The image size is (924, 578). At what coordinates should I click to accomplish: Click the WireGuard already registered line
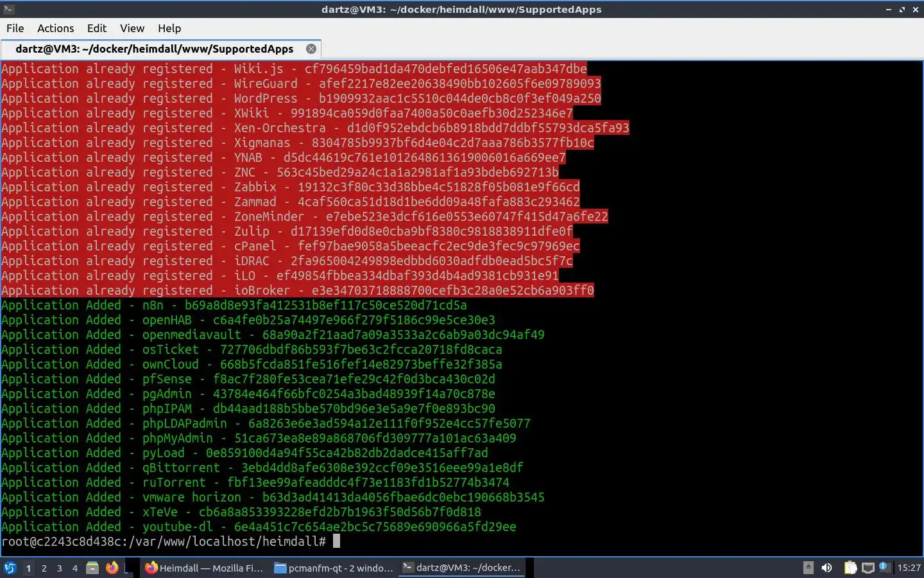pos(301,83)
